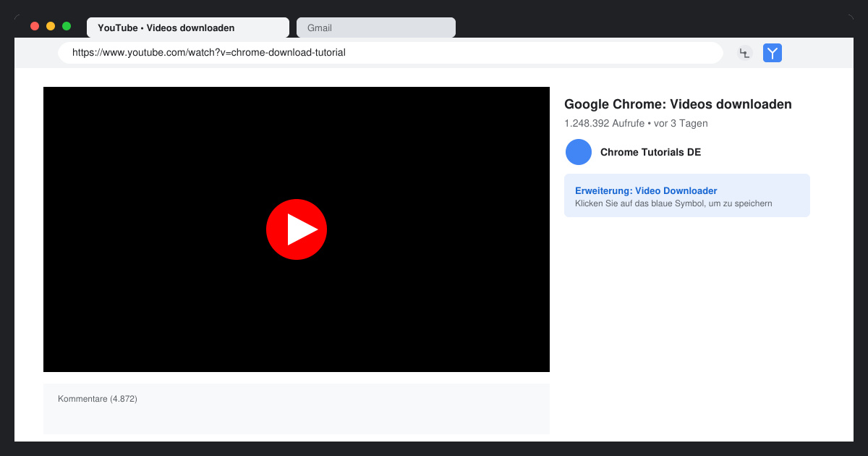This screenshot has width=868, height=456.
Task: Click the 1.248.392 Aufrufe view count text
Action: (x=604, y=123)
